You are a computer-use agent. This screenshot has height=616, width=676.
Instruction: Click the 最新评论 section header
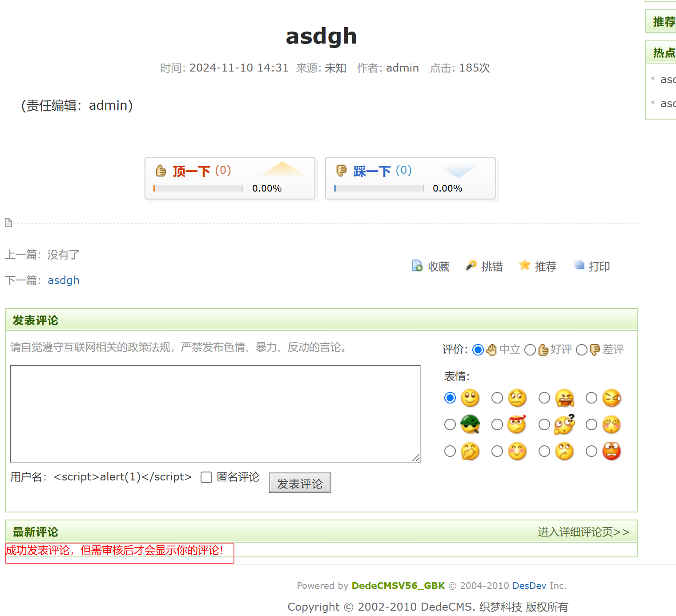(x=36, y=532)
